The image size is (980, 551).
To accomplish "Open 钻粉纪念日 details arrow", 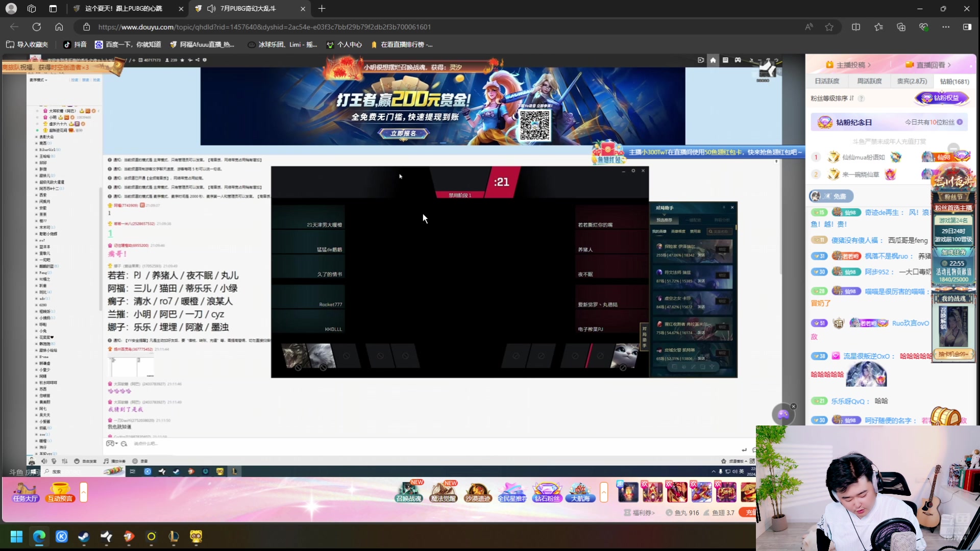I will [960, 122].
